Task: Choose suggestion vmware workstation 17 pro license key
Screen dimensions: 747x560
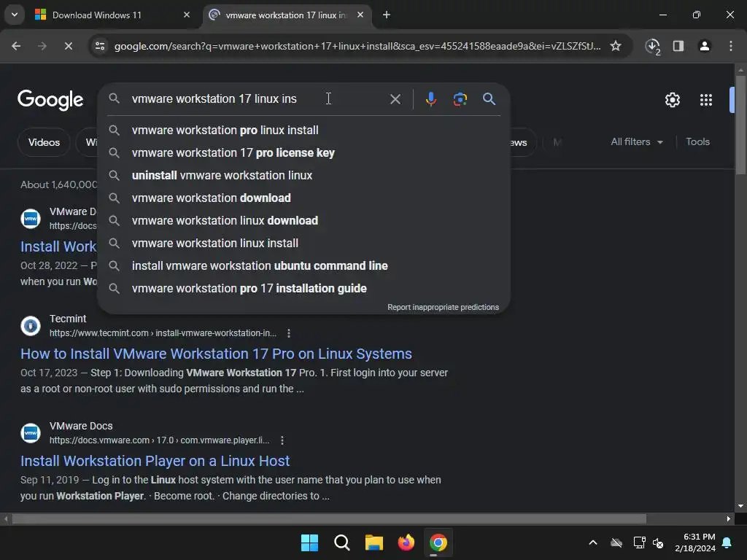Action: (x=303, y=153)
